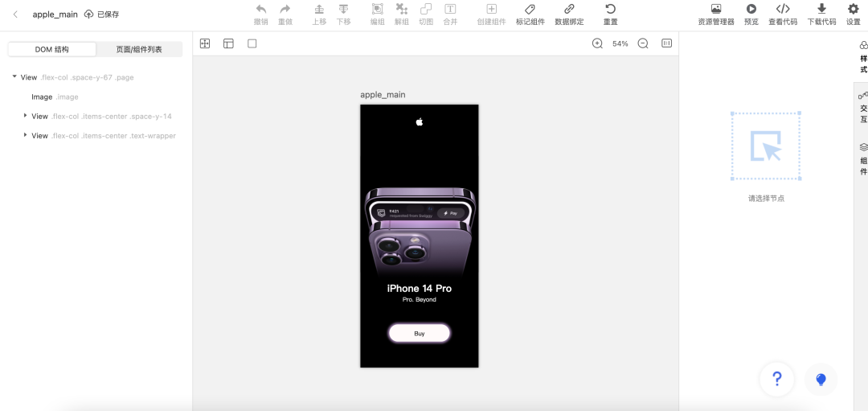Click the Buy button on canvas
The width and height of the screenshot is (868, 411).
click(x=419, y=334)
